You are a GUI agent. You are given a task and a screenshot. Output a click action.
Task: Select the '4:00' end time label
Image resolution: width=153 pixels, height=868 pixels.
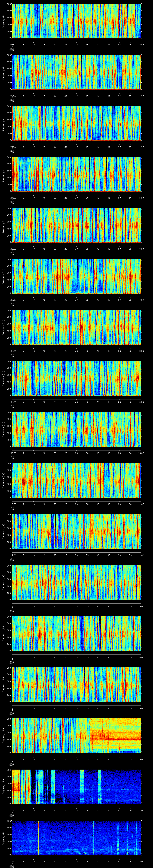click(x=141, y=147)
